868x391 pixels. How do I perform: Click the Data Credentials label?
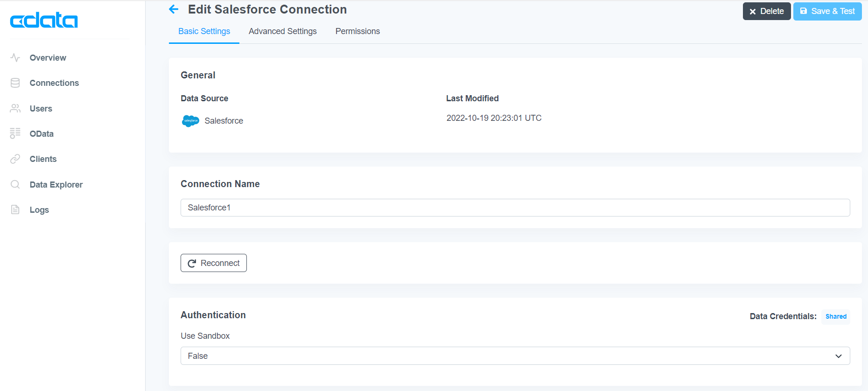(783, 316)
